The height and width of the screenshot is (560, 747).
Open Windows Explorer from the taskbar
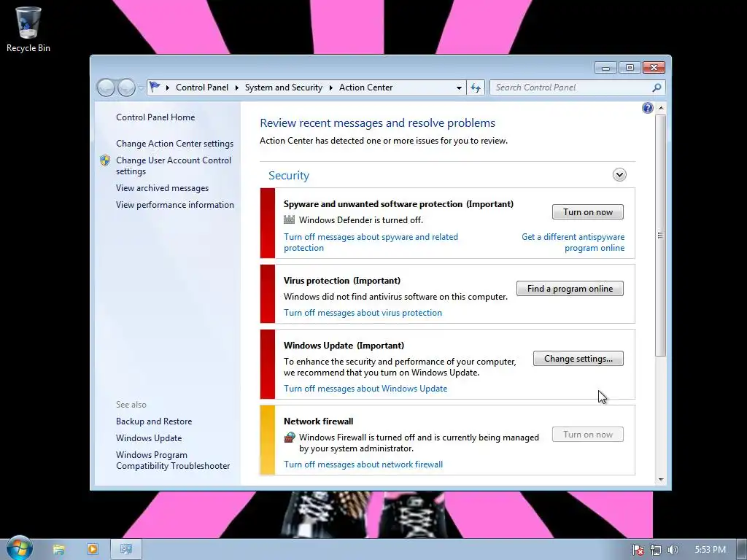coord(58,549)
